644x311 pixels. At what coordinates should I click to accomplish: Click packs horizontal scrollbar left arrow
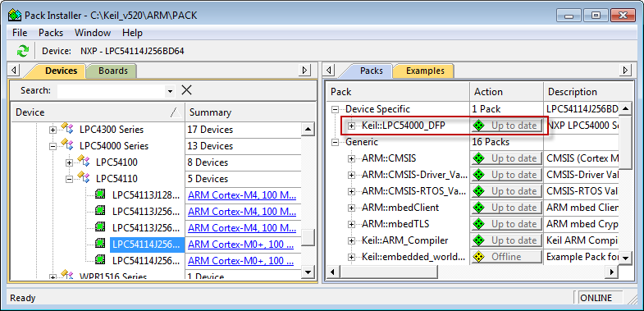point(333,272)
